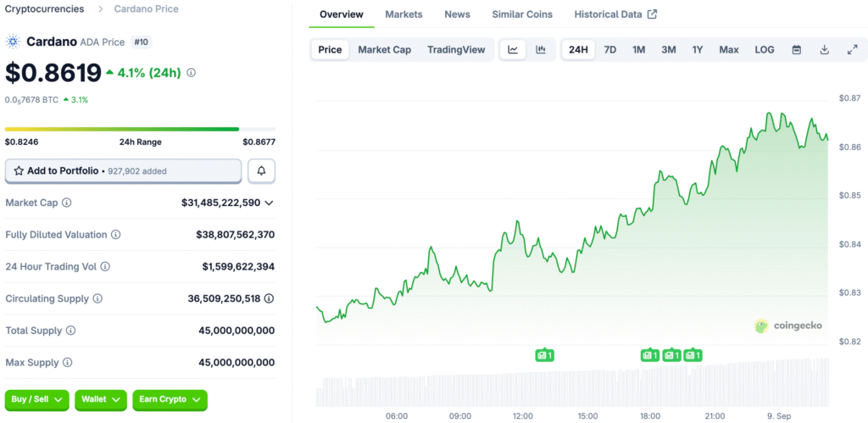Viewport: 868px width, 423px height.
Task: Switch to candlestick chart icon
Action: [x=541, y=50]
